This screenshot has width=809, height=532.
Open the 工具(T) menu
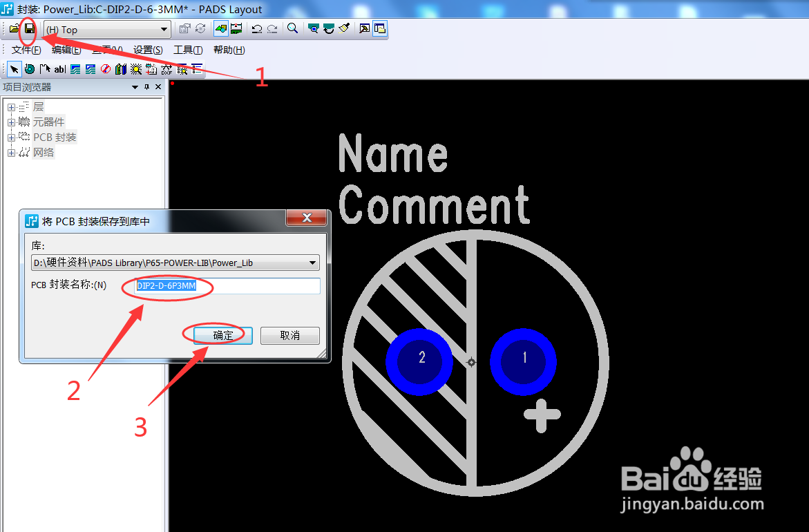tap(188, 50)
